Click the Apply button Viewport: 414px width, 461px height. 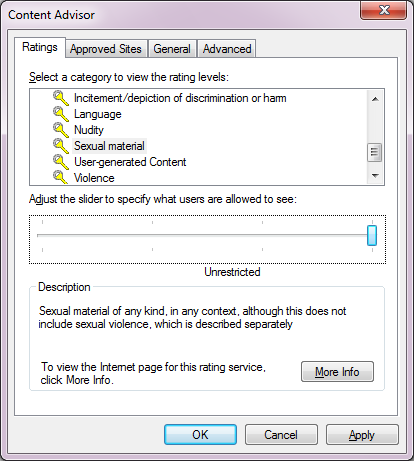point(362,435)
